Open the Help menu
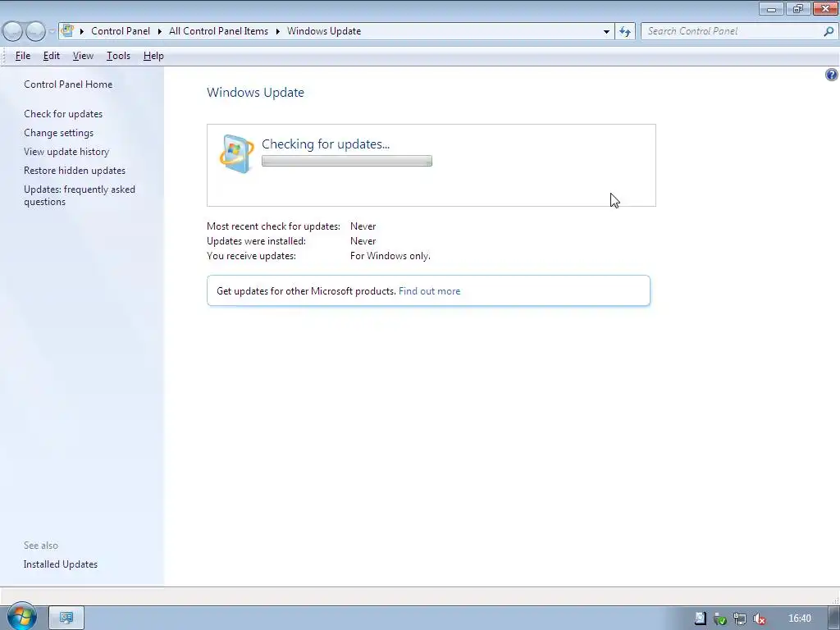Viewport: 840px width, 630px height. (153, 56)
